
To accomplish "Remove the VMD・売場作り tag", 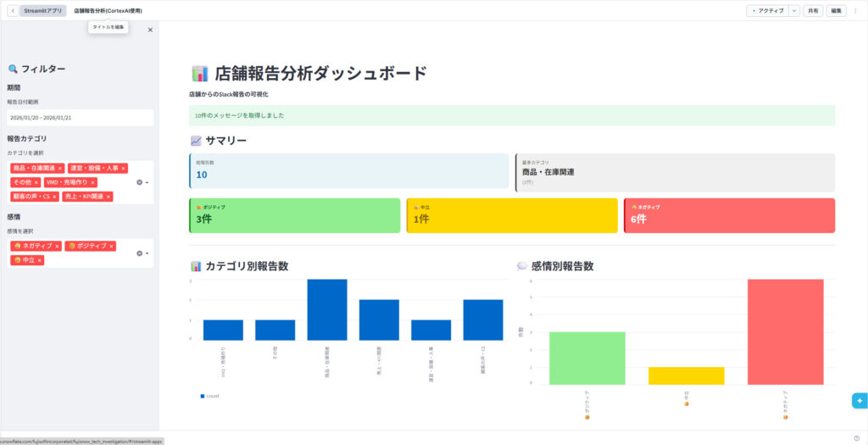I will click(x=93, y=182).
